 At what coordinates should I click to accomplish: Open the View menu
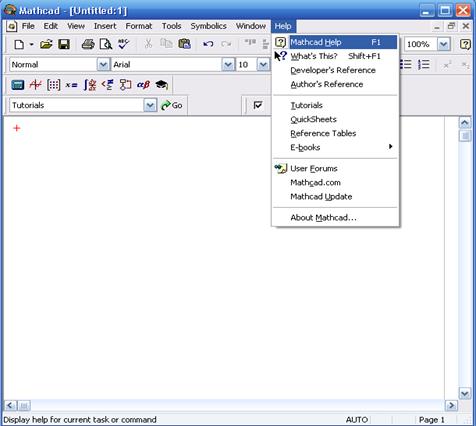[x=76, y=26]
